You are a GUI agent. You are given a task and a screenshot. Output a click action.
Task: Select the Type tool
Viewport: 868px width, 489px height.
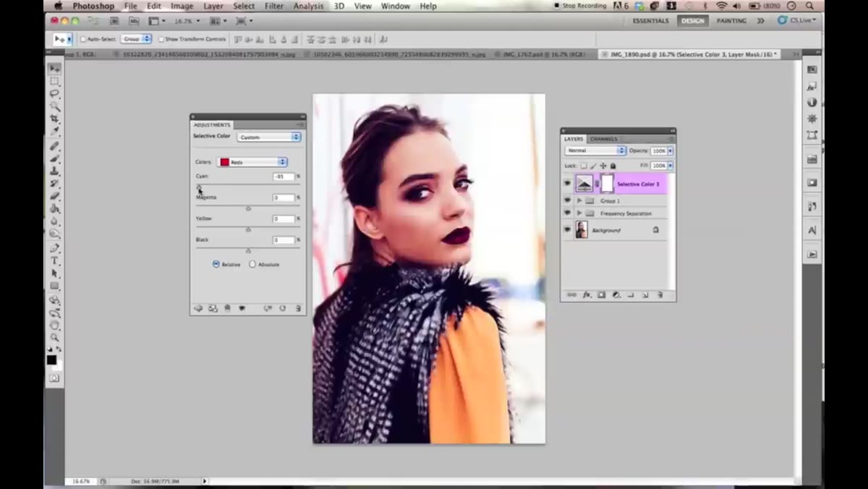54,260
